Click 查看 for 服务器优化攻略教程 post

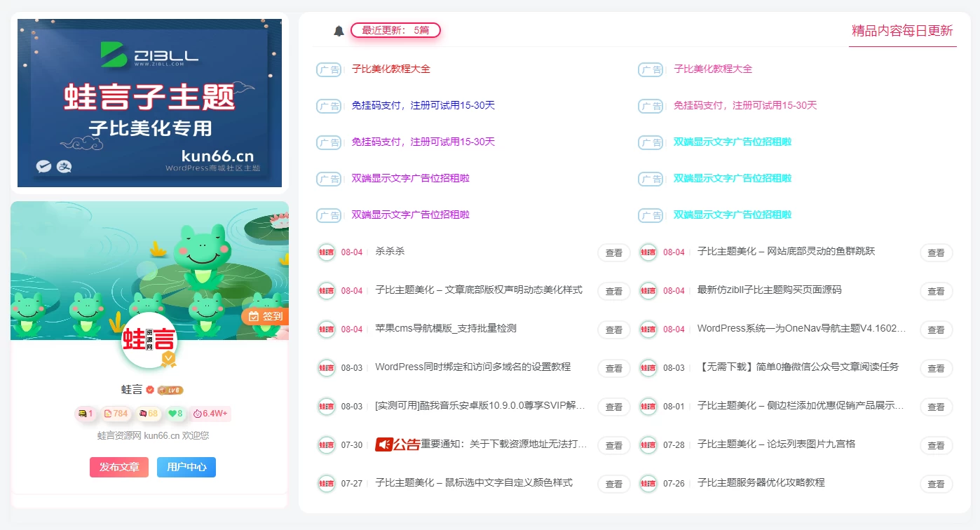pyautogui.click(x=937, y=484)
